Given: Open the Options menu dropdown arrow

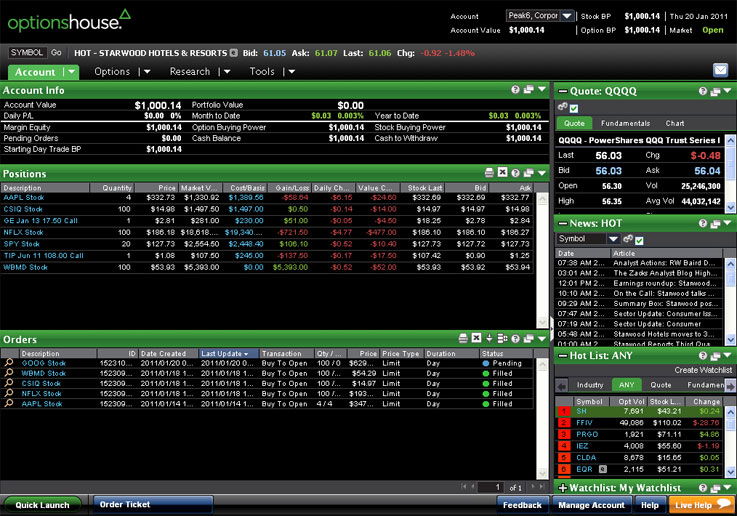Looking at the screenshot, I should pos(147,72).
